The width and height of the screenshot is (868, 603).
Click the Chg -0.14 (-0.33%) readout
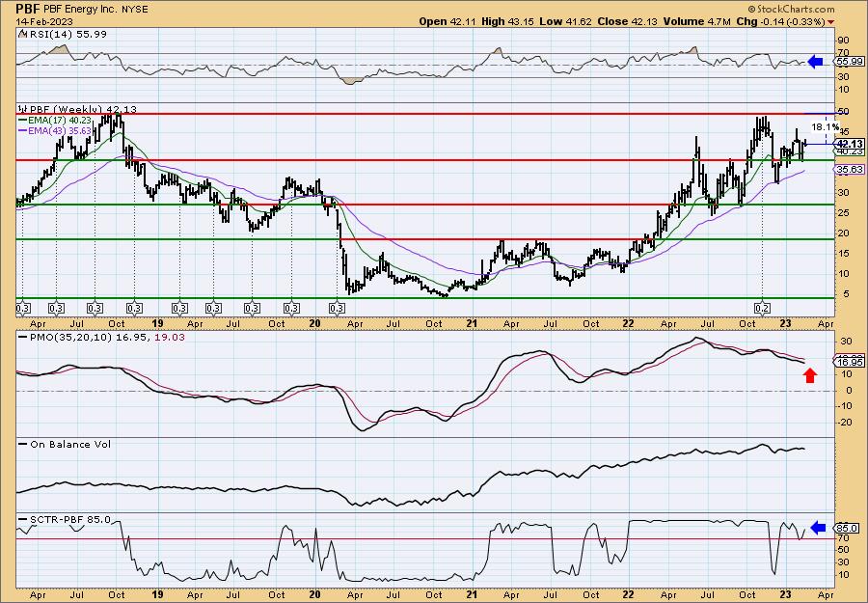780,21
